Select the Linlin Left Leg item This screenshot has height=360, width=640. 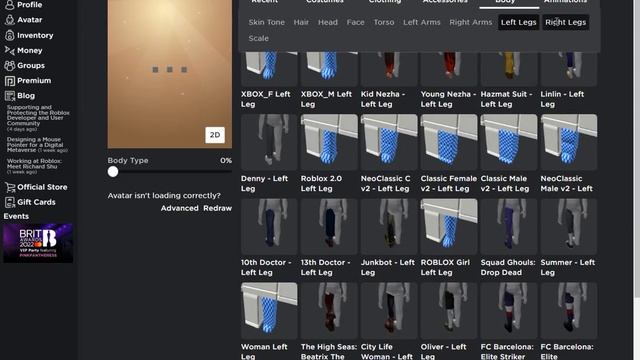[x=569, y=69]
